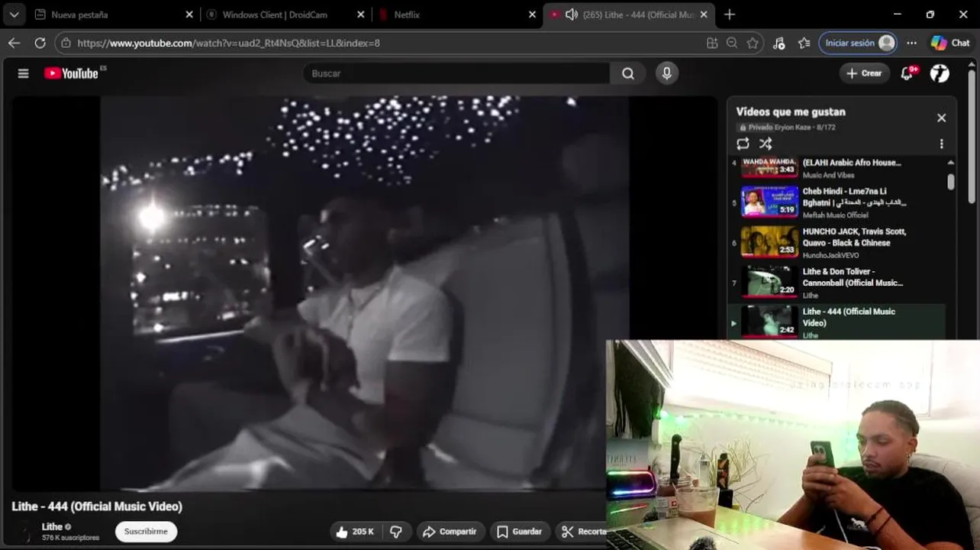This screenshot has height=550, width=980.
Task: Open the Favorites list icon
Action: point(804,43)
